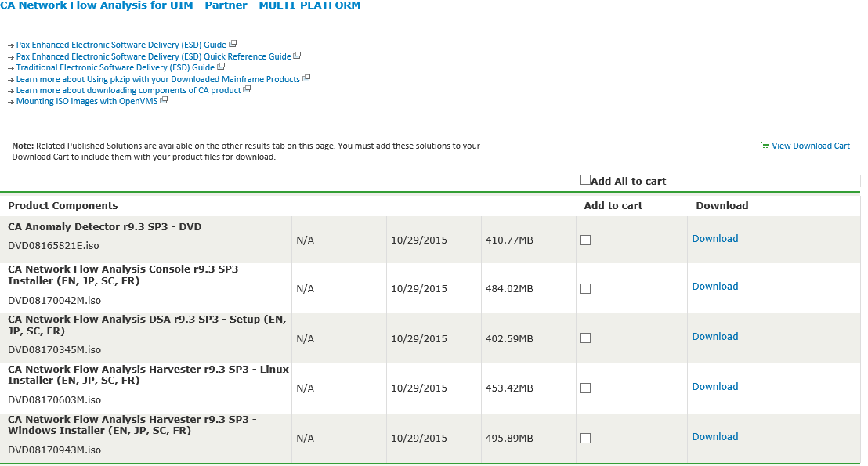Download the CA Anomaly Detector DVD
This screenshot has height=466, width=868.
click(714, 239)
